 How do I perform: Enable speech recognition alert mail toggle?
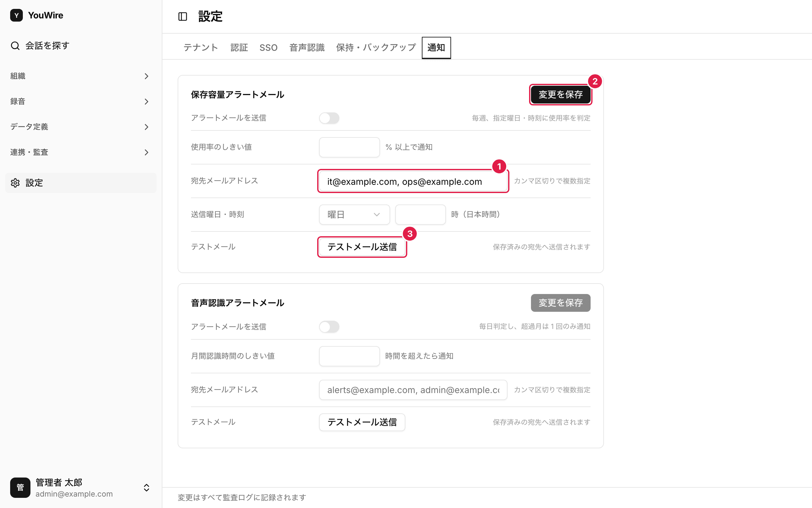[x=329, y=327]
